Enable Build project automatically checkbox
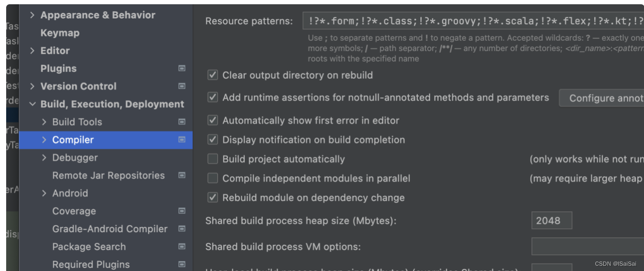644x271 pixels. coord(213,159)
